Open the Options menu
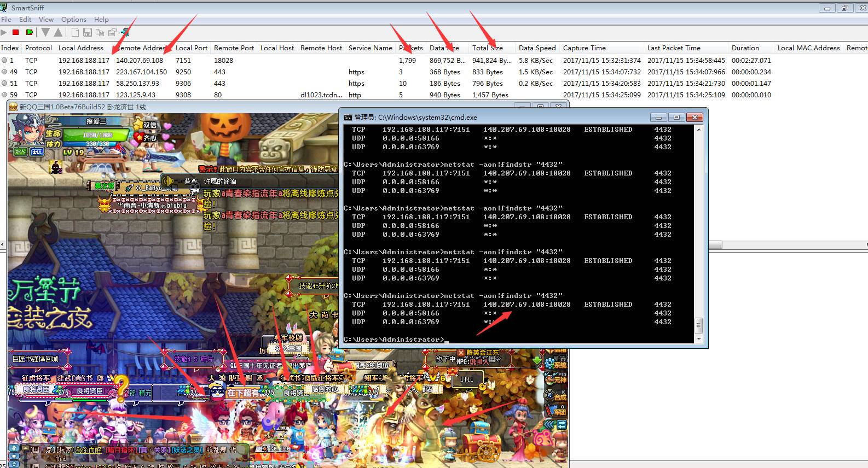 pyautogui.click(x=74, y=19)
